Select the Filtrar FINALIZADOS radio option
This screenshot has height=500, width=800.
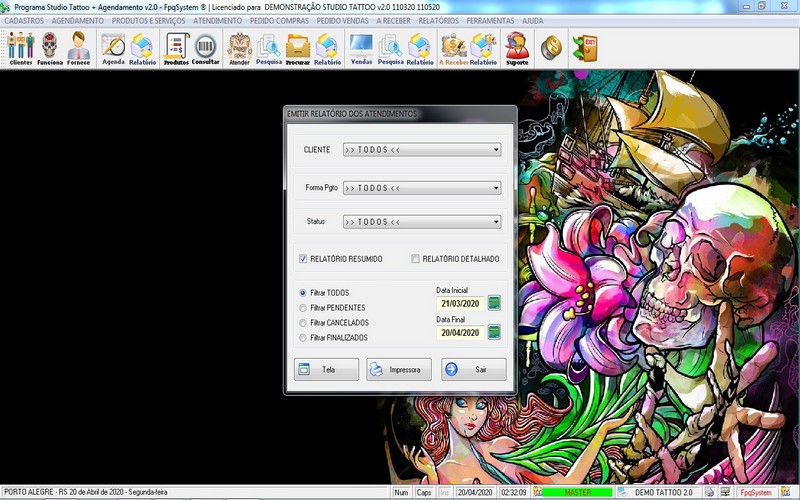coord(303,337)
